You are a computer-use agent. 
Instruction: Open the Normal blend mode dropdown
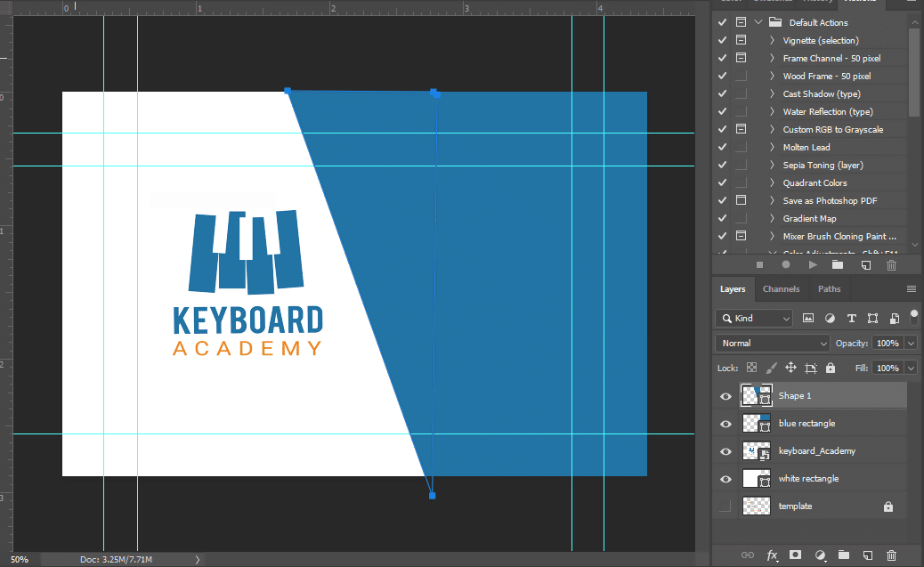pyautogui.click(x=773, y=343)
